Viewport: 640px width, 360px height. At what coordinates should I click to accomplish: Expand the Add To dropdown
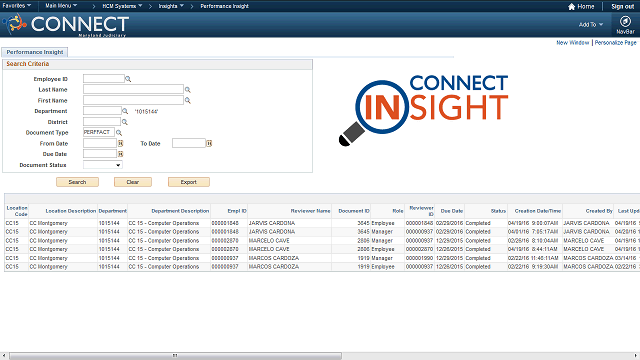(x=591, y=24)
